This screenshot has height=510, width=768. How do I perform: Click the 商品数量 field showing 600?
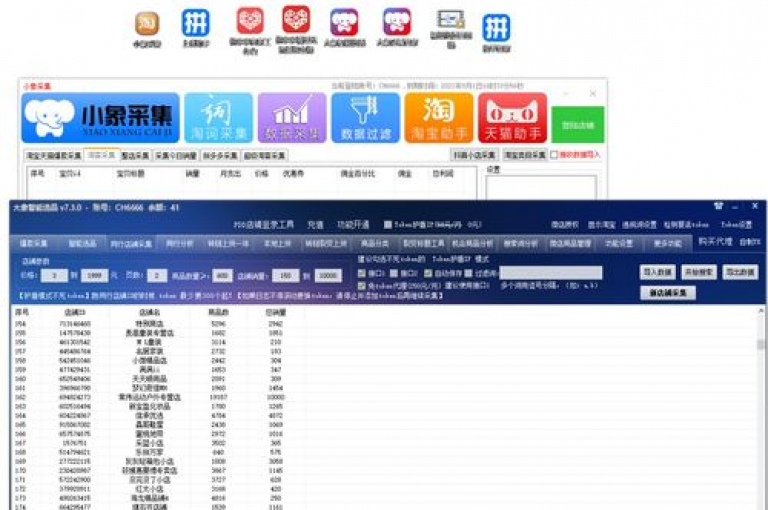222,276
